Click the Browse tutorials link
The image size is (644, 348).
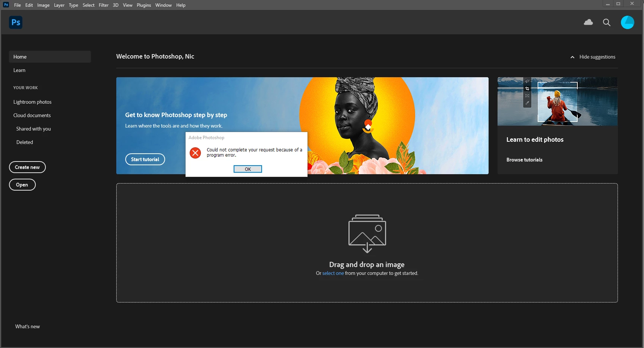click(x=524, y=160)
